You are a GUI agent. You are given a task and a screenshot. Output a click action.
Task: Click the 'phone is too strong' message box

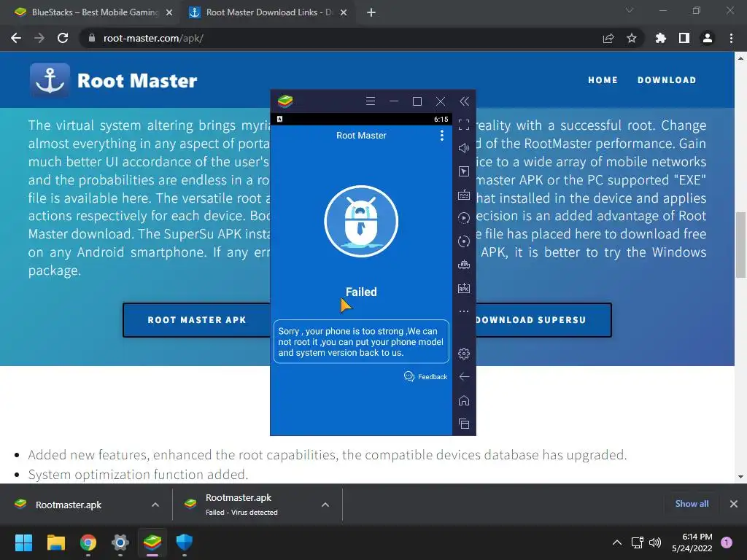point(361,341)
